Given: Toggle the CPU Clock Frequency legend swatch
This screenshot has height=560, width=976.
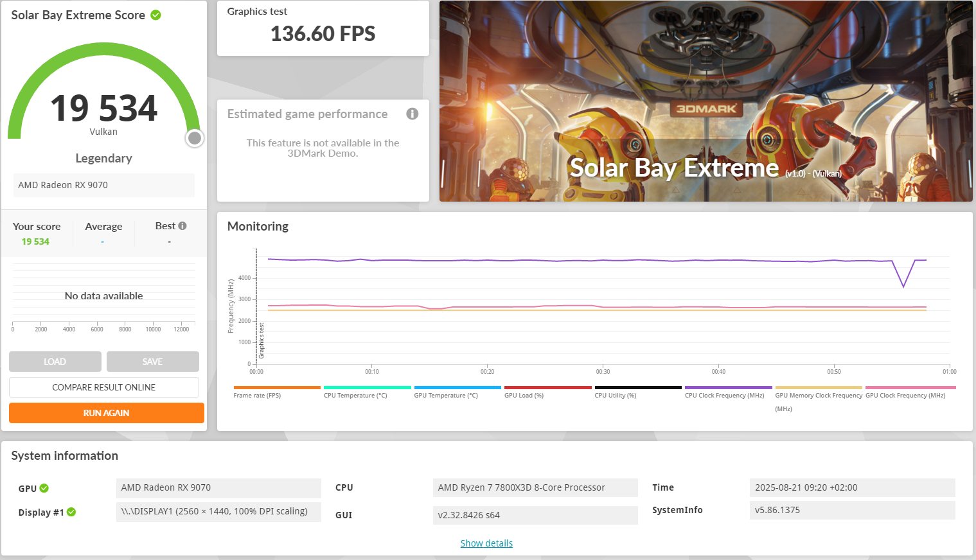Looking at the screenshot, I should click(729, 388).
